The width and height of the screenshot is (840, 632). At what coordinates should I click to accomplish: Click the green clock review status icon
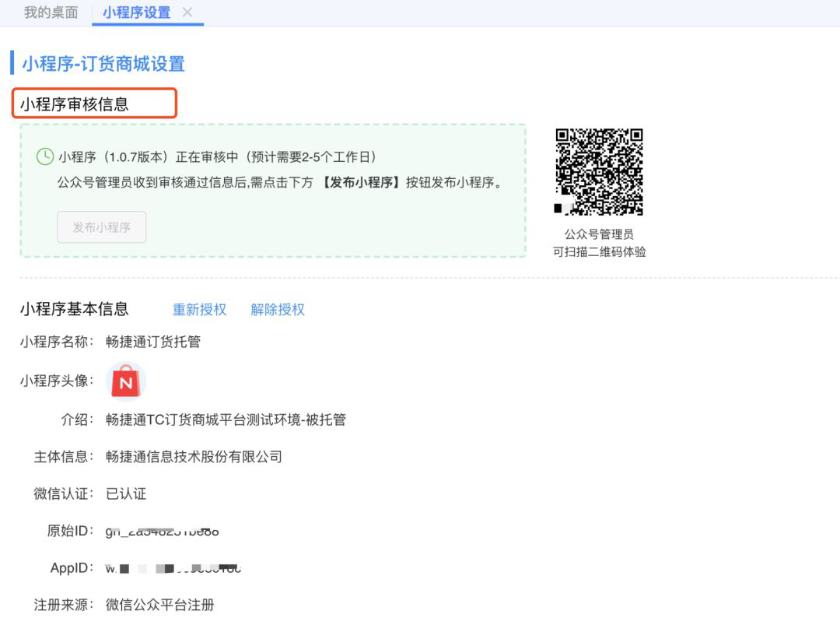pos(45,156)
